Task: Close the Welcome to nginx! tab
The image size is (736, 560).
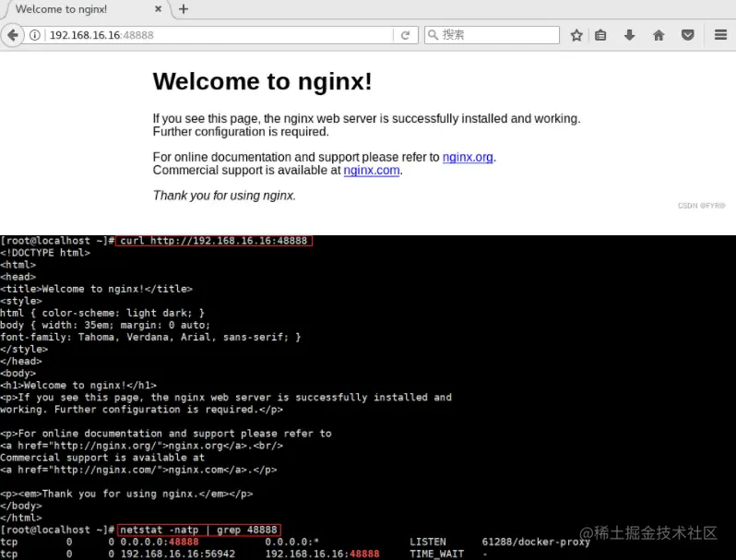Action: [x=159, y=9]
